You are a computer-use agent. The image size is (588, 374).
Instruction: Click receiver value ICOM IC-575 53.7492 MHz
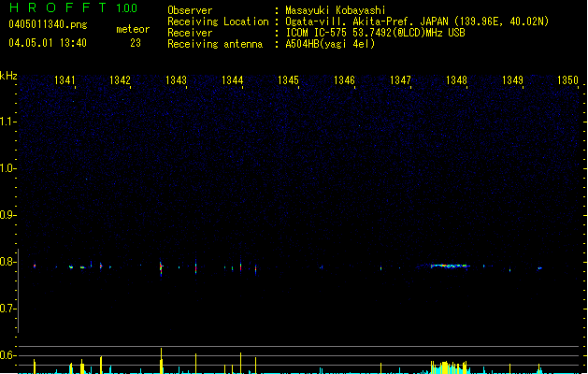(375, 33)
